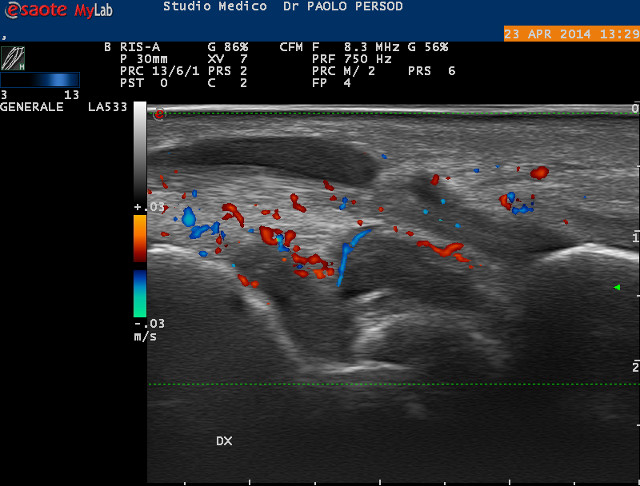Click the 'G 86%' B-mode gain value

[x=228, y=47]
